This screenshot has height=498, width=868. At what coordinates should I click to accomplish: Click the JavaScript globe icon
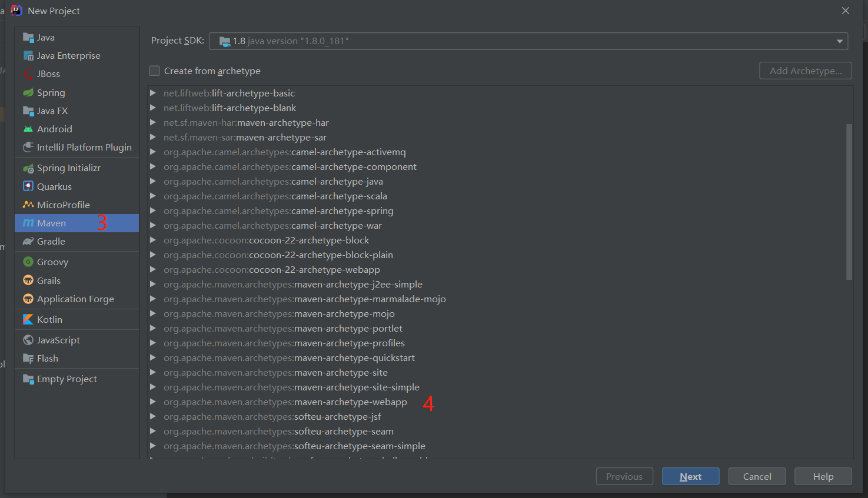click(x=28, y=340)
